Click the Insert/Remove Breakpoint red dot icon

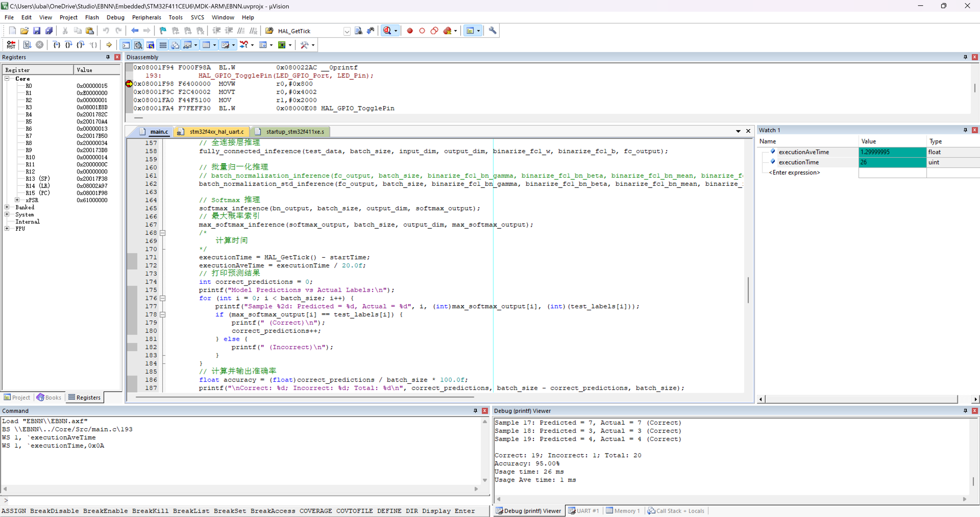pos(410,31)
